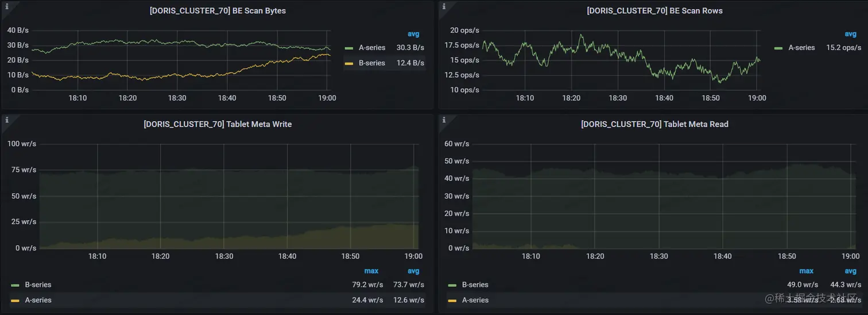Screen dimensions: 868x315
Task: Click the 19:00 time label in BE Scan Rows
Action: tap(757, 98)
